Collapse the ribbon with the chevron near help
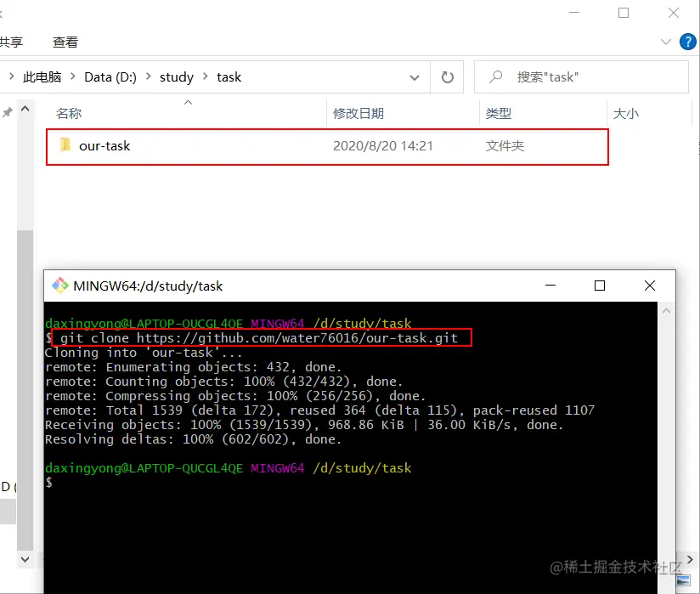 [665, 41]
